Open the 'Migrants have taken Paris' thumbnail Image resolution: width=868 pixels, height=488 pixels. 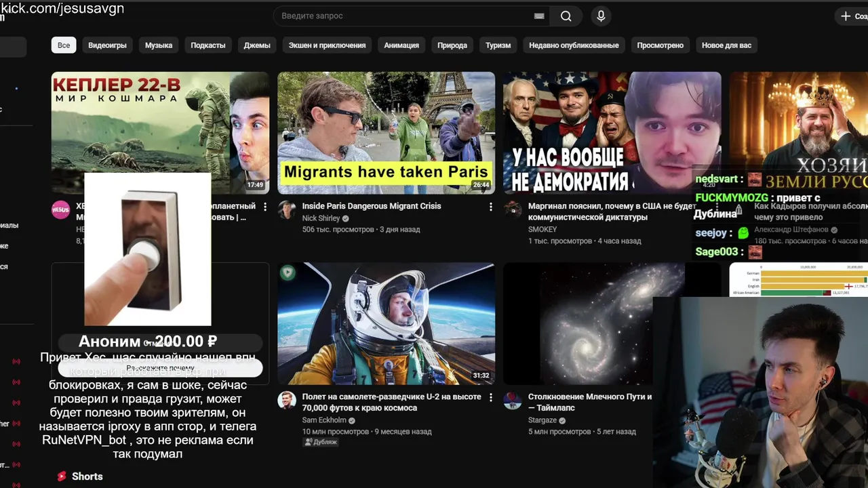coord(386,133)
